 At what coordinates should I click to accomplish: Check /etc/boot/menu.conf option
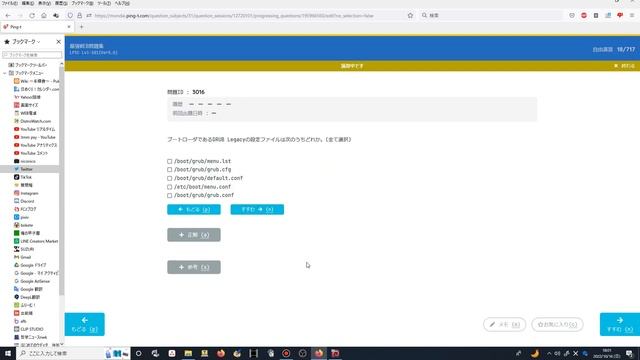(x=169, y=187)
